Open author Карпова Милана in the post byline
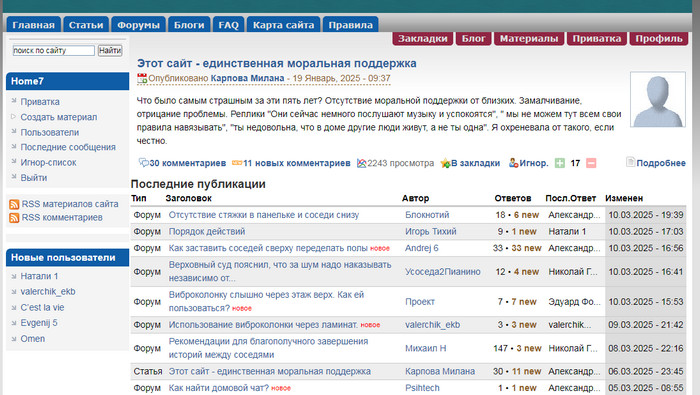 tap(247, 78)
